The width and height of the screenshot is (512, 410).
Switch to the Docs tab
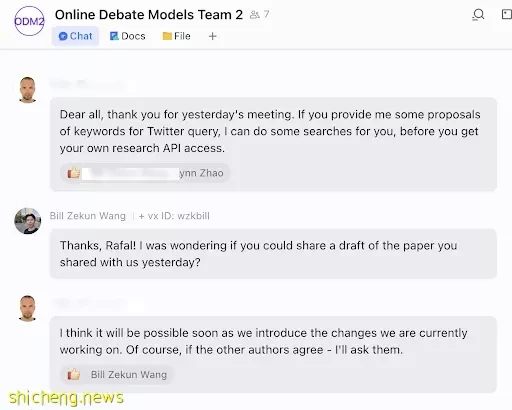[128, 36]
